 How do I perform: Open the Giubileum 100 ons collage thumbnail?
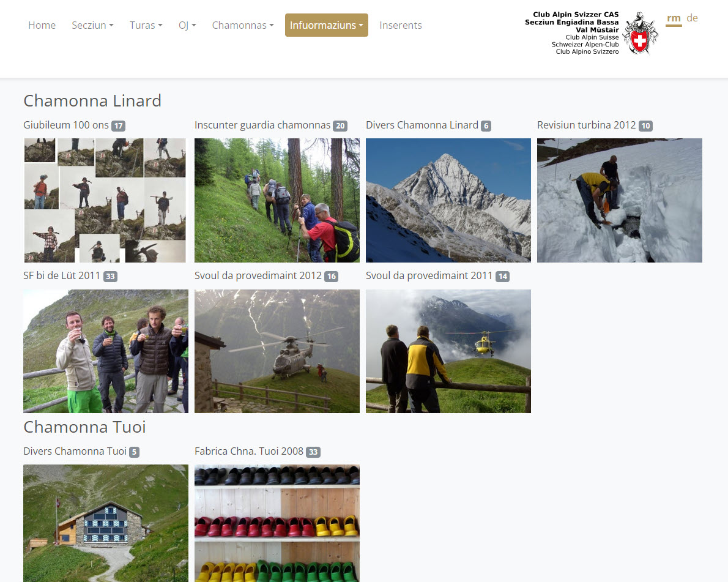pos(105,200)
